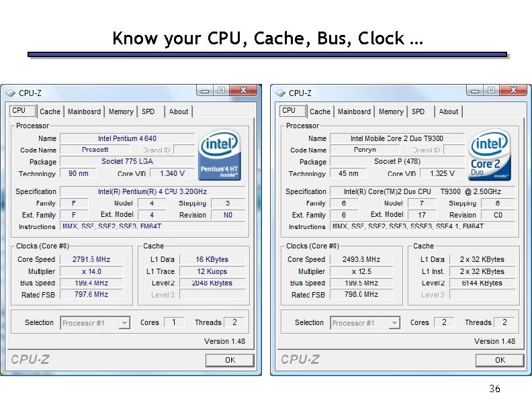
Task: Click the Pentium(R) 4 CPU 3.20GHz specification
Action: click(152, 191)
